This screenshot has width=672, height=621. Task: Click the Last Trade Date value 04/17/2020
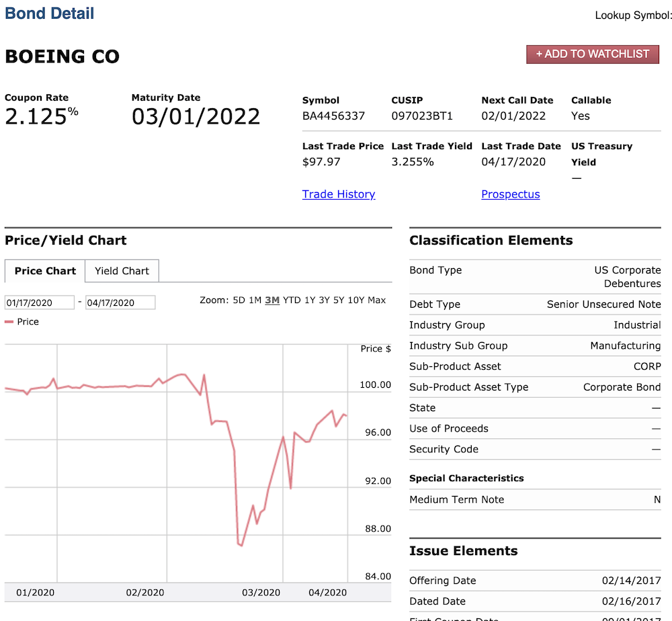tap(513, 162)
